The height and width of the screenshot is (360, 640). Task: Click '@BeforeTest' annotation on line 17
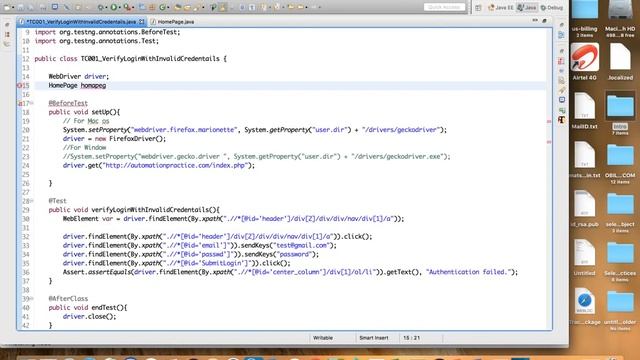tap(68, 103)
